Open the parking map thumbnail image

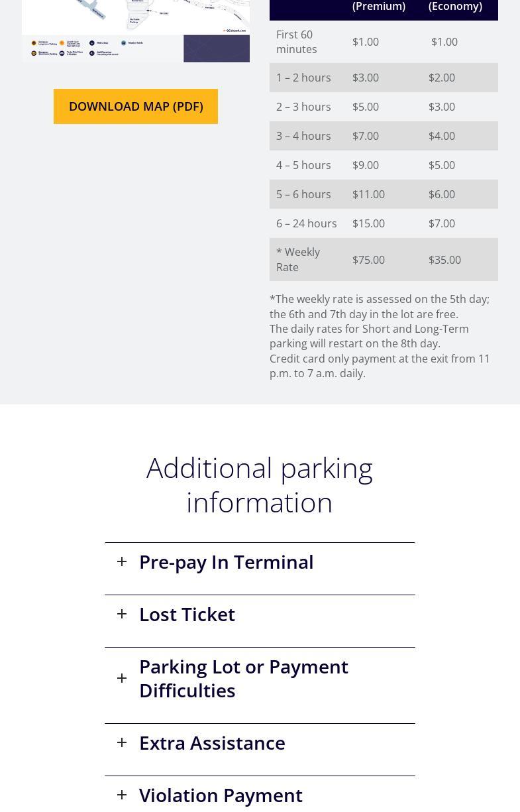tap(136, 30)
